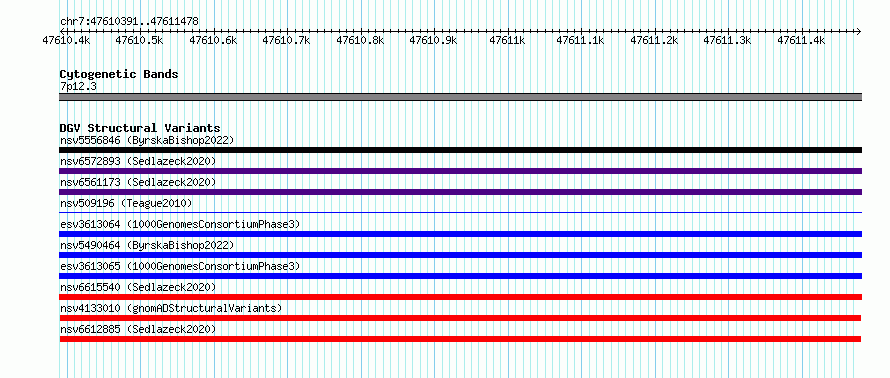Select the blue esv3613064 variant bar

(x=461, y=234)
